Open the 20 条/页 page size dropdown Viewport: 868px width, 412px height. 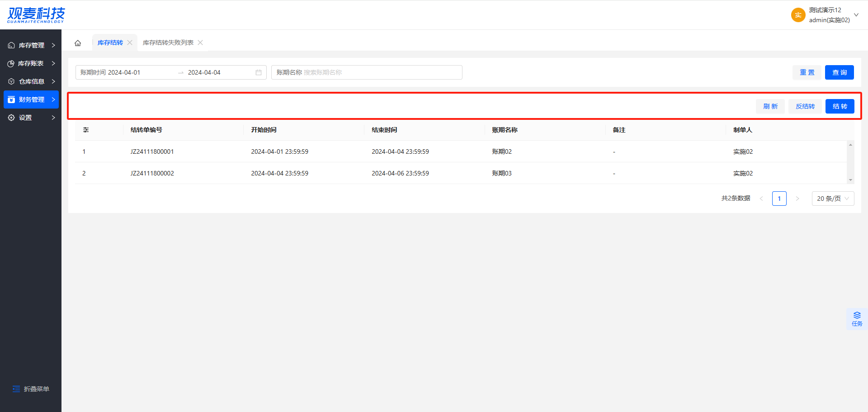pos(833,199)
